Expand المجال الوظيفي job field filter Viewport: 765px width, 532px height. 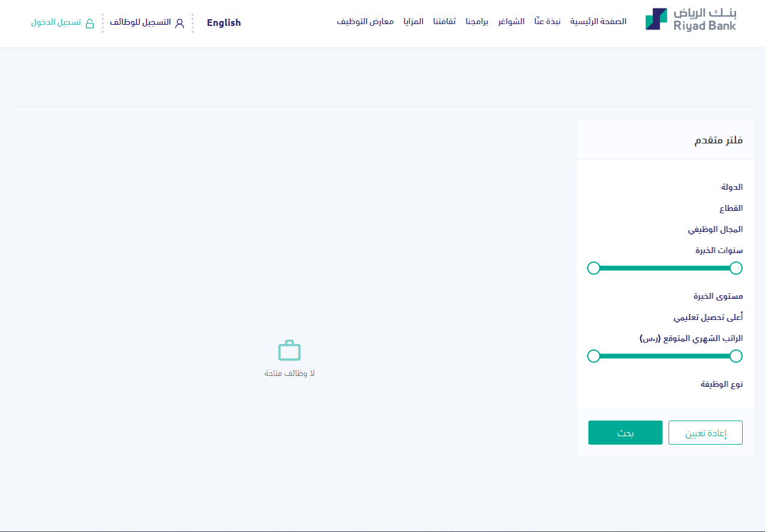(x=716, y=229)
